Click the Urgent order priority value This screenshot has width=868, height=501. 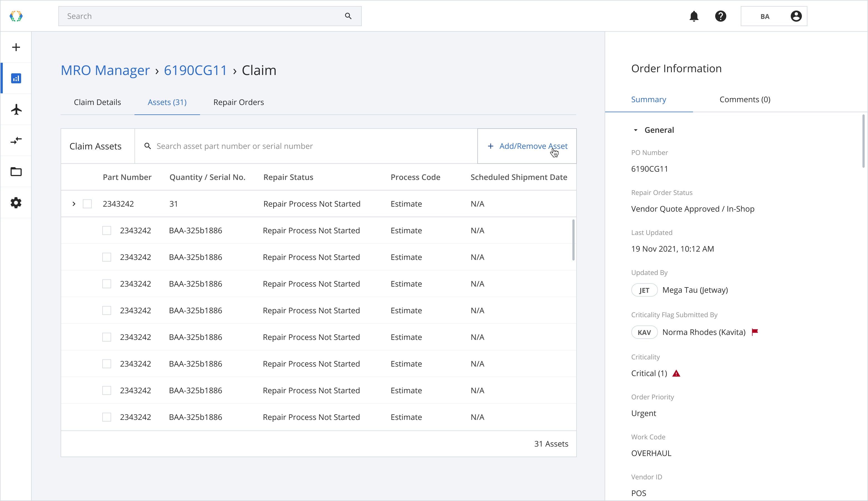click(x=643, y=413)
